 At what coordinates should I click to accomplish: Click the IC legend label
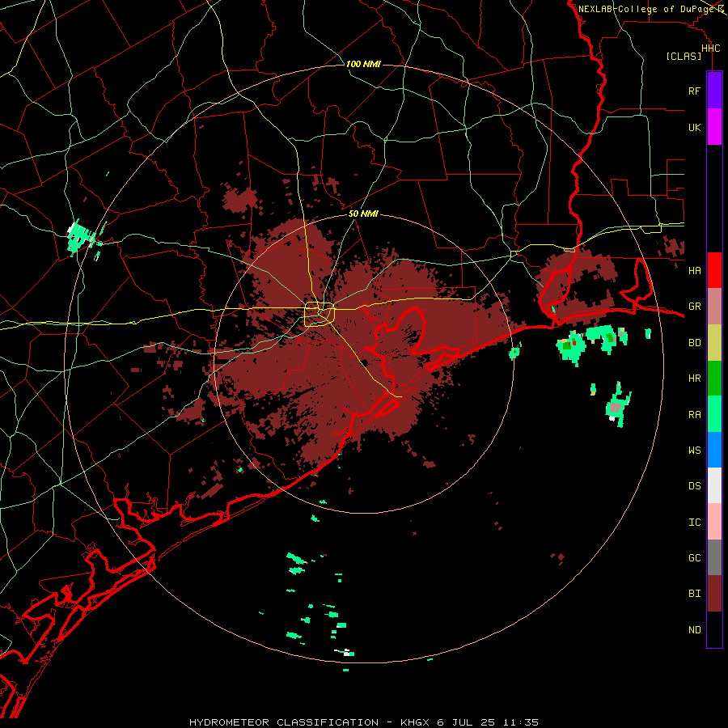click(x=694, y=523)
